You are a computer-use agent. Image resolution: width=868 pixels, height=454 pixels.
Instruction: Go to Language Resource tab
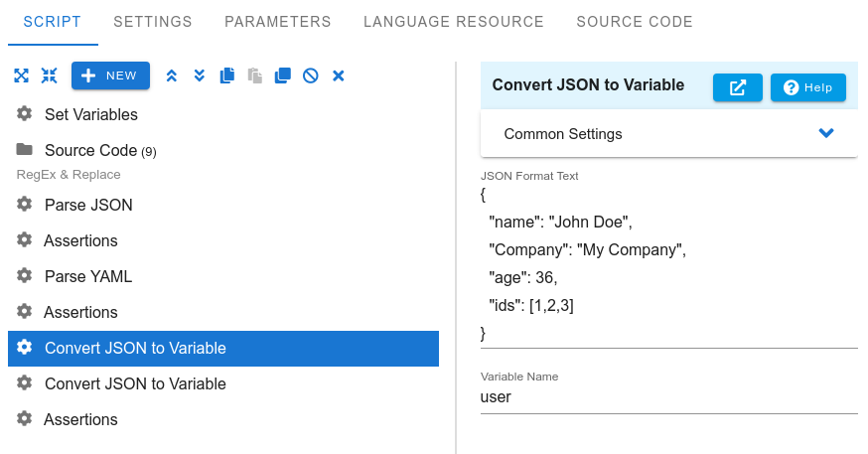pos(453,22)
